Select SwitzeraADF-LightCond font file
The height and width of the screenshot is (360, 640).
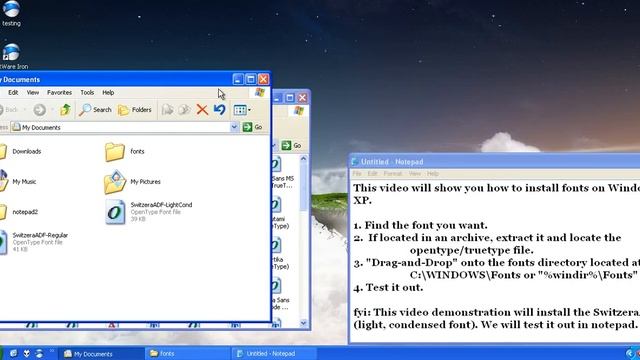(148, 211)
